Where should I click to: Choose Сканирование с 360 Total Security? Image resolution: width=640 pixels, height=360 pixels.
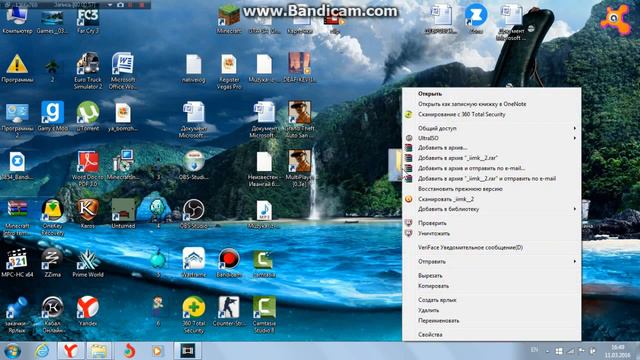[x=491, y=114]
